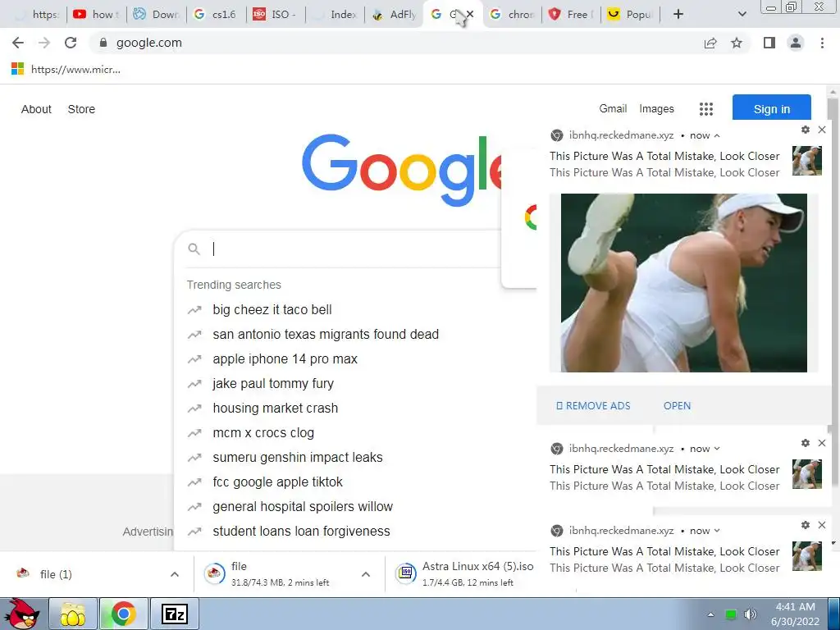This screenshot has width=840, height=630.
Task: Open the About link
Action: click(36, 109)
